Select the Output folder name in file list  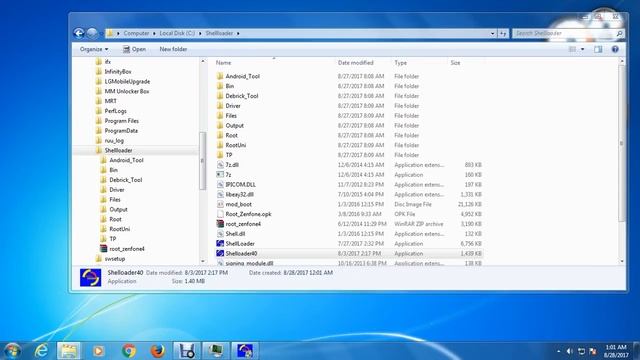(235, 125)
